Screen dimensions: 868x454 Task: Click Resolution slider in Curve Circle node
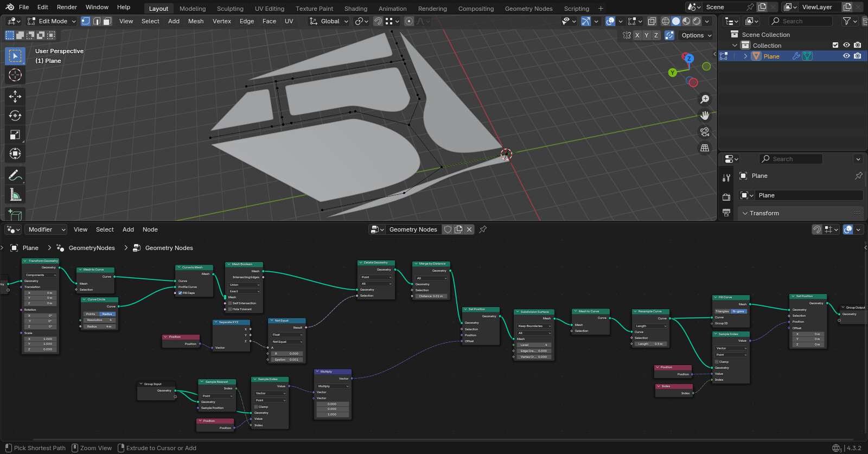pos(99,320)
